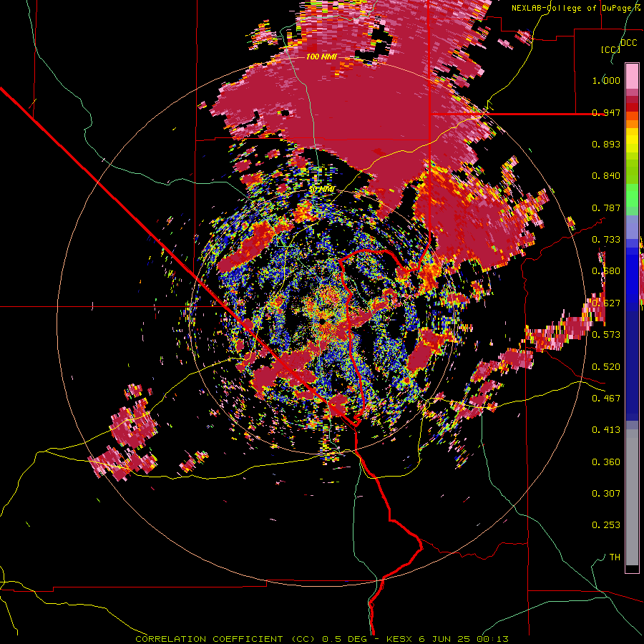Select the 0.733 legend value
Screen dimensions: 644x644
click(606, 240)
